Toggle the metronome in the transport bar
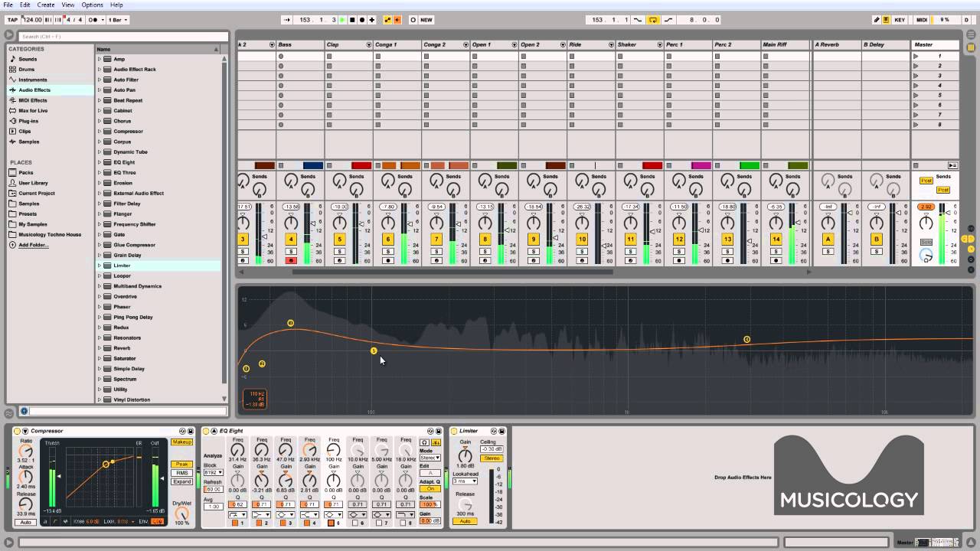Viewport: 980px width, 551px height. [94, 20]
